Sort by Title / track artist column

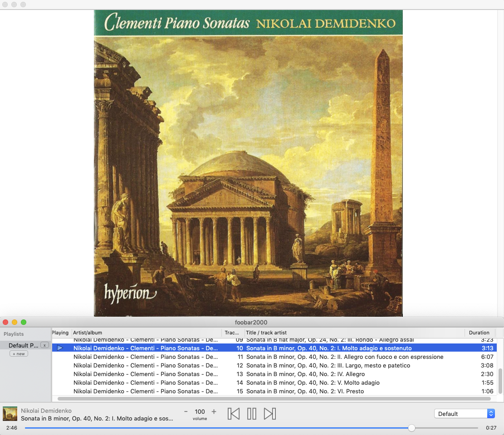pos(354,333)
